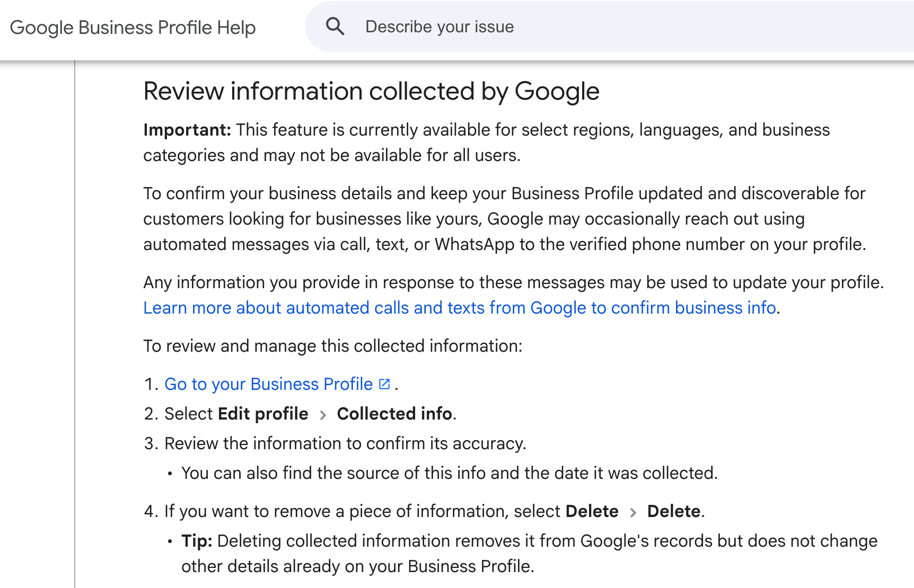Click the bold 'Tip:' label

coord(197,541)
